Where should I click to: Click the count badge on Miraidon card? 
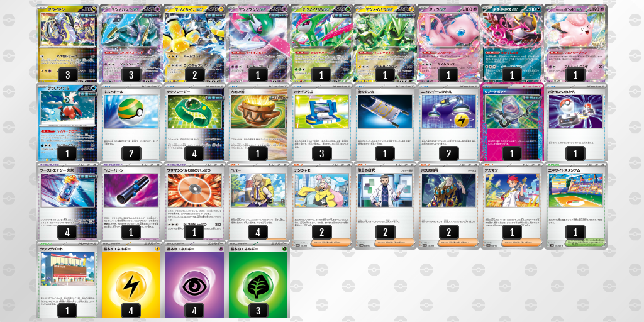(68, 75)
